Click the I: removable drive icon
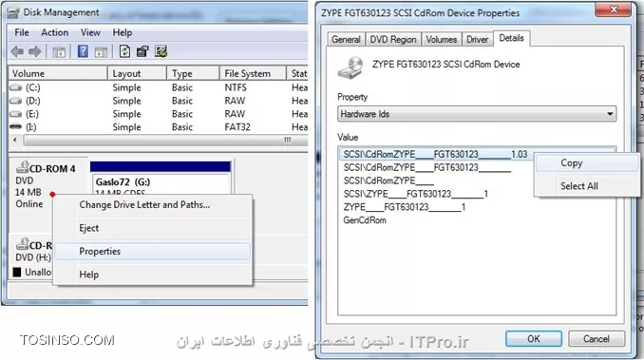This screenshot has height=360, width=644. [15, 127]
